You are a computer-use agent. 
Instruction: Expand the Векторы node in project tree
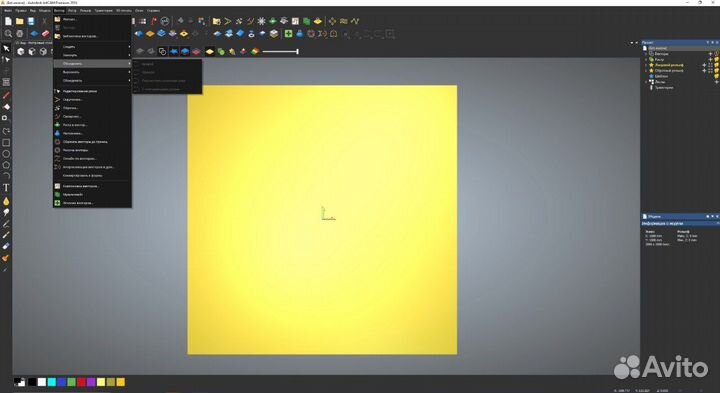point(647,54)
